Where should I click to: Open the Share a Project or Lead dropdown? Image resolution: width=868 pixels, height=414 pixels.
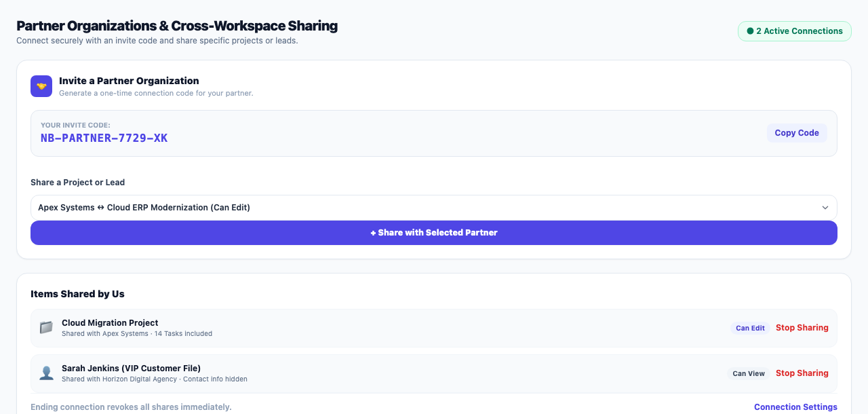[434, 208]
